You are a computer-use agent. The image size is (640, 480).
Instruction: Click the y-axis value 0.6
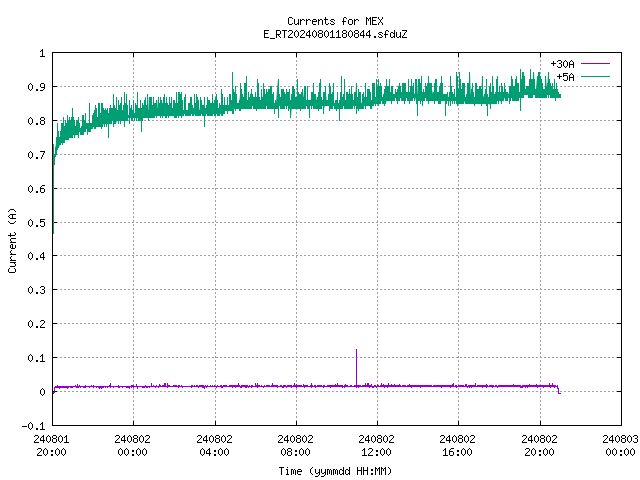pyautogui.click(x=36, y=189)
